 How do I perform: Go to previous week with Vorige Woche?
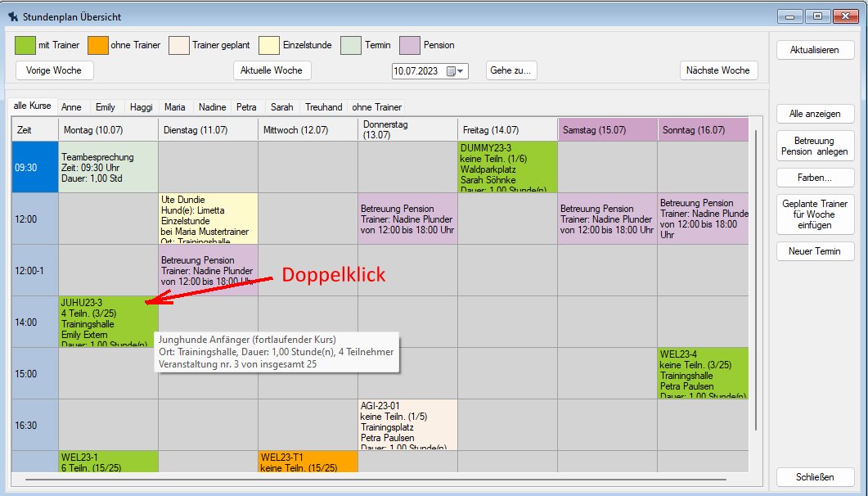[54, 70]
